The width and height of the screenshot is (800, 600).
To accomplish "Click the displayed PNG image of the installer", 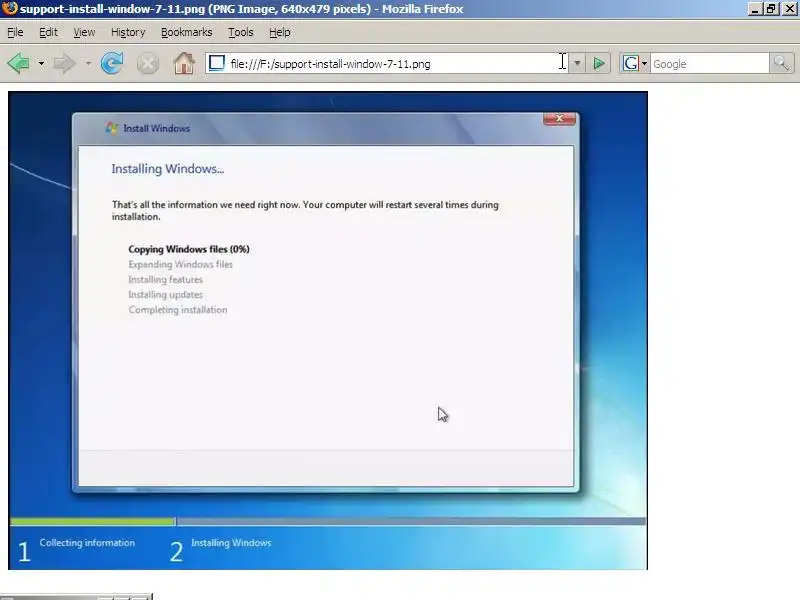I will point(328,331).
